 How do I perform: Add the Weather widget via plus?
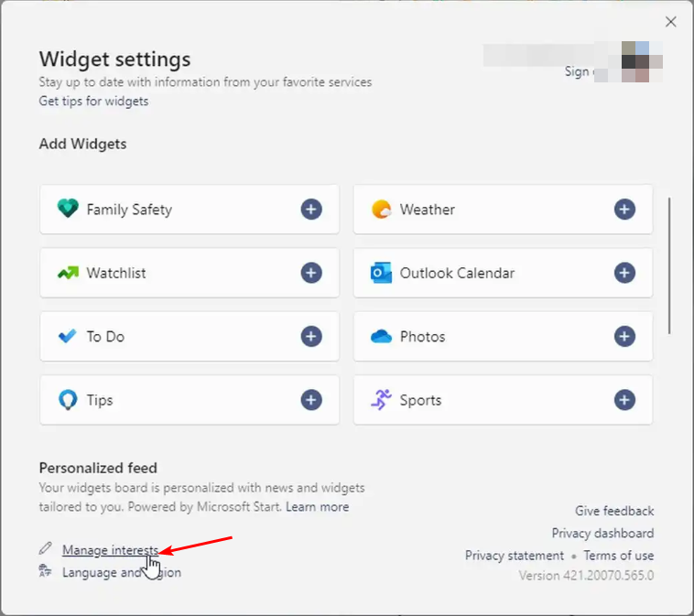tap(624, 210)
